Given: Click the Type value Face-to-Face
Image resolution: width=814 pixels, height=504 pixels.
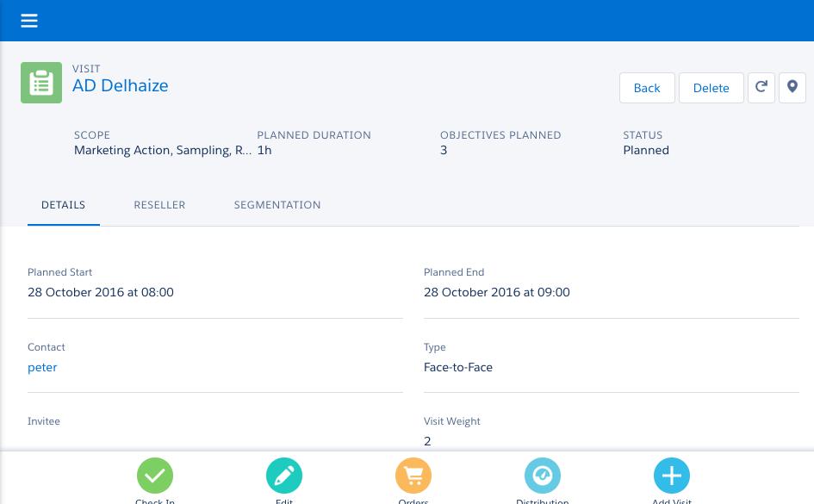Looking at the screenshot, I should [x=458, y=368].
